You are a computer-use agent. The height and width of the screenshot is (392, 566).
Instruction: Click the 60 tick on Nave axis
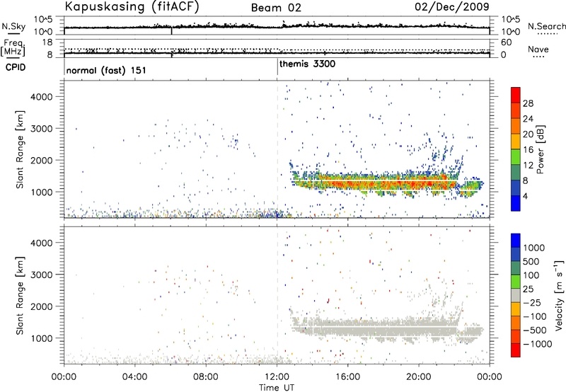(506, 42)
